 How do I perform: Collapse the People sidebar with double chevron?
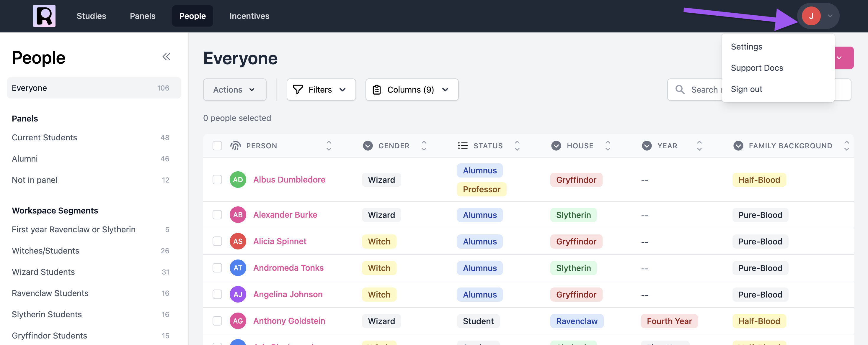[166, 57]
